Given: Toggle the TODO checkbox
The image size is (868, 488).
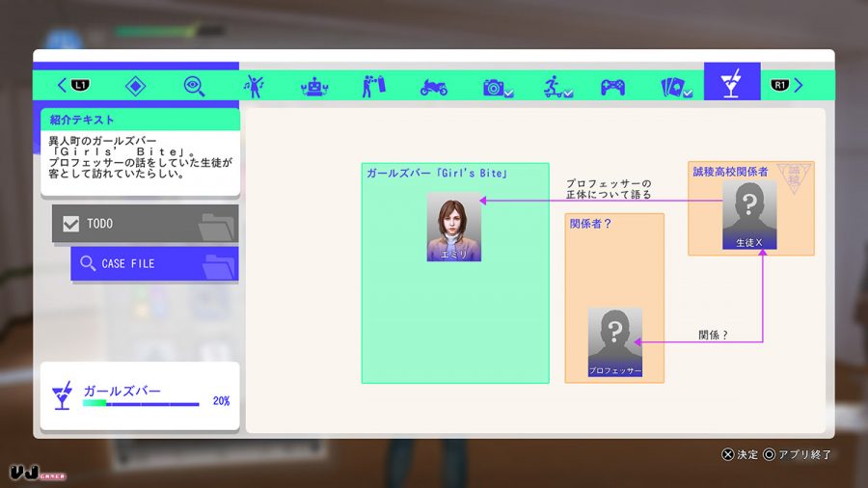Looking at the screenshot, I should pyautogui.click(x=70, y=224).
